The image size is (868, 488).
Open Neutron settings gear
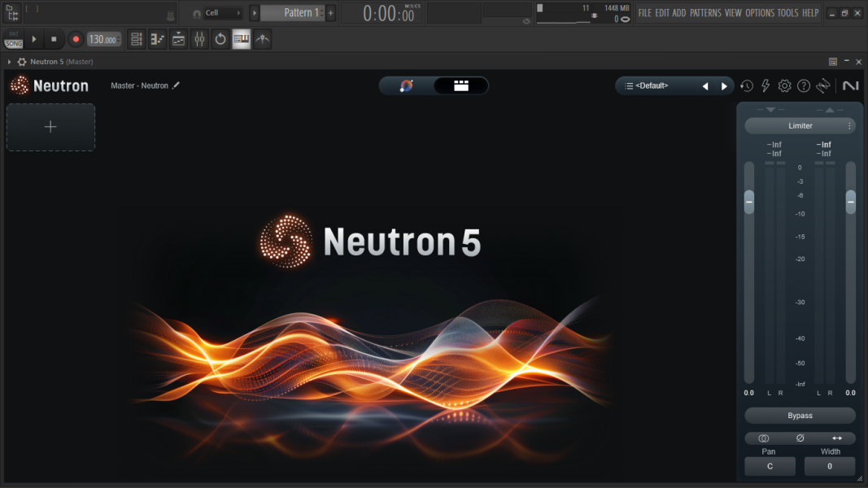click(x=784, y=86)
